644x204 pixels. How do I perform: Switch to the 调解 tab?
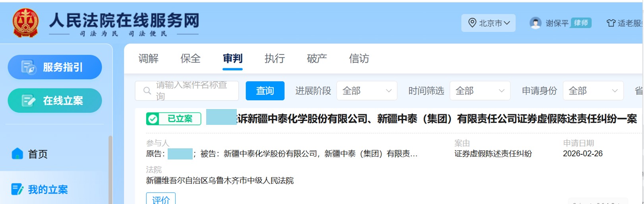click(148, 58)
